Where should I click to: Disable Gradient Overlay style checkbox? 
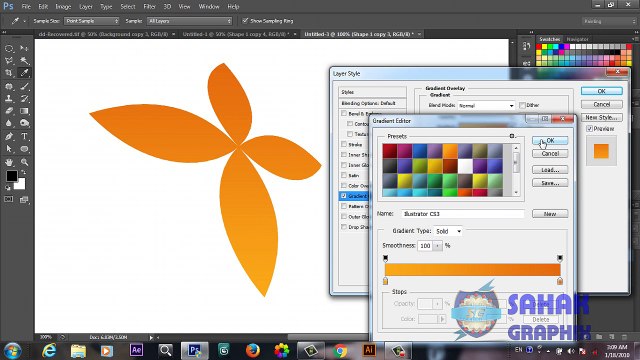(x=344, y=196)
